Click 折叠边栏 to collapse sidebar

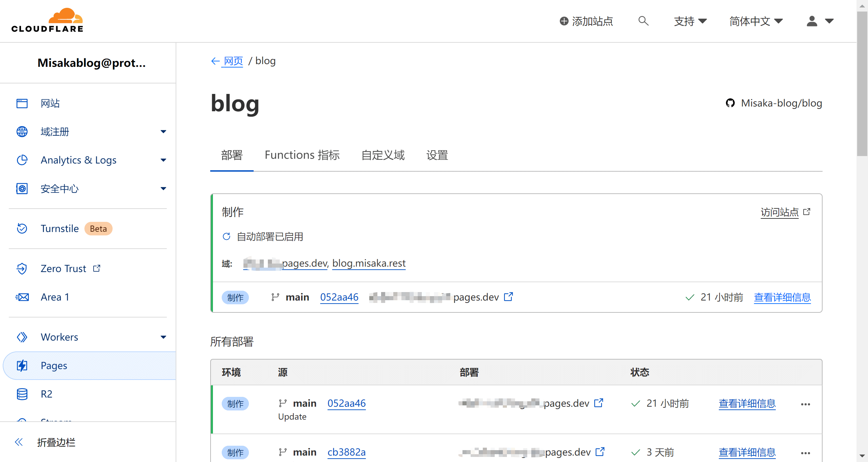56,442
